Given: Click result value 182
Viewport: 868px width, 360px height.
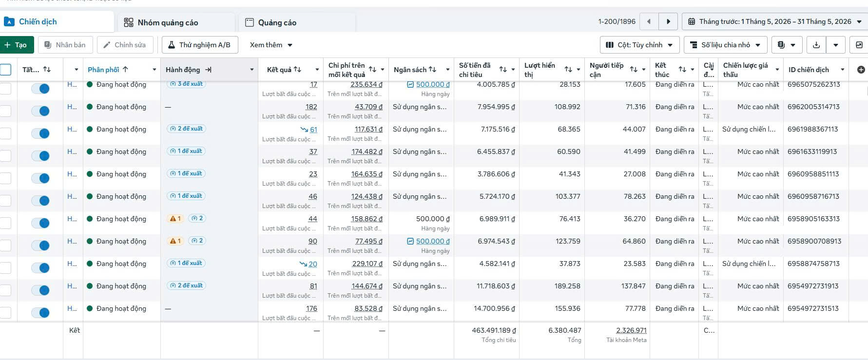Looking at the screenshot, I should (311, 107).
